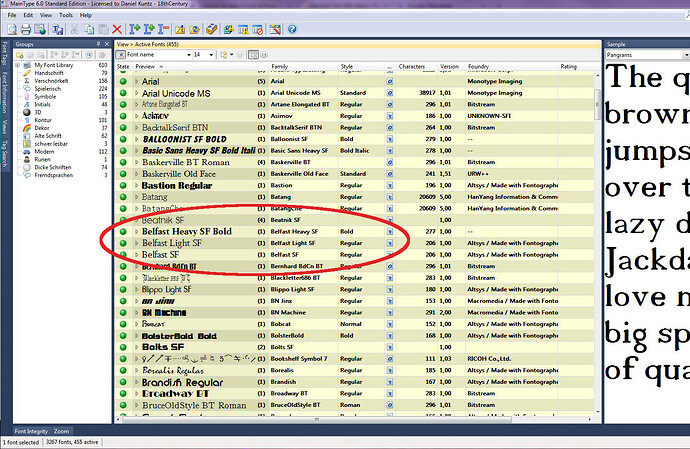The width and height of the screenshot is (690, 449).
Task: Sort by the Family column header
Action: click(x=280, y=66)
